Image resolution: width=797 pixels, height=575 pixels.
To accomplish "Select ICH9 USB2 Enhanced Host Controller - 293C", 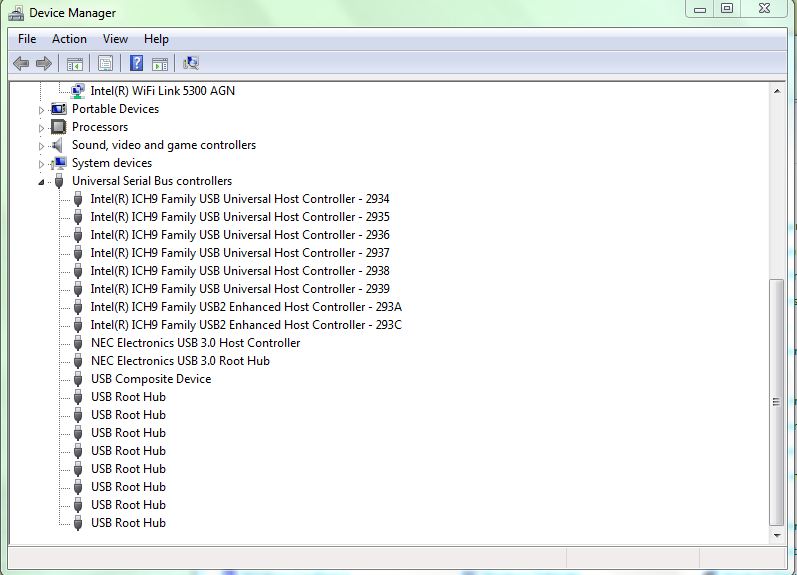I will [x=246, y=325].
